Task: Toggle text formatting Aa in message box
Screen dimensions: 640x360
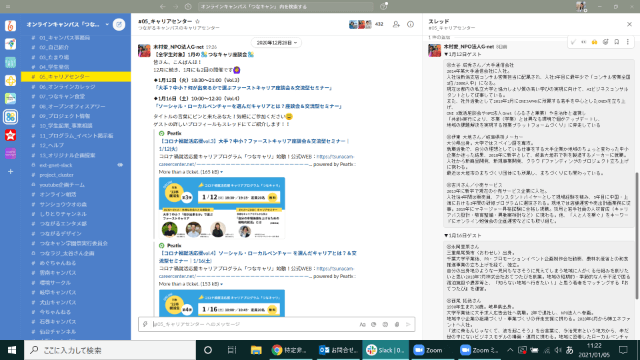Action: coord(362,324)
